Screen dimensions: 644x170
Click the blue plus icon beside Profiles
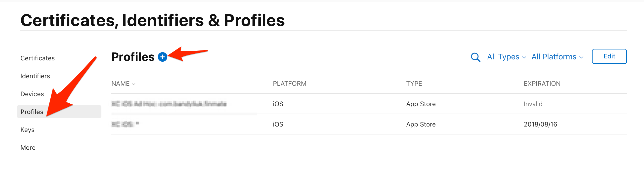[163, 57]
